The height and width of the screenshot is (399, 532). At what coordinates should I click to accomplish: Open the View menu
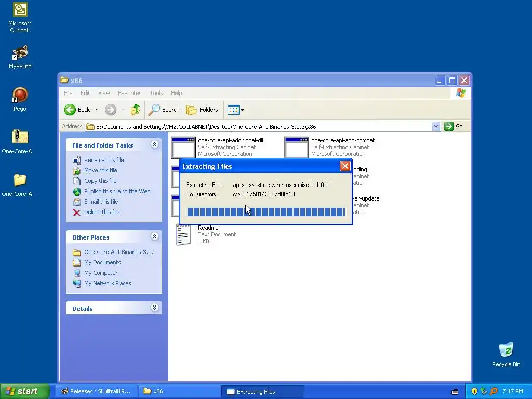click(104, 93)
